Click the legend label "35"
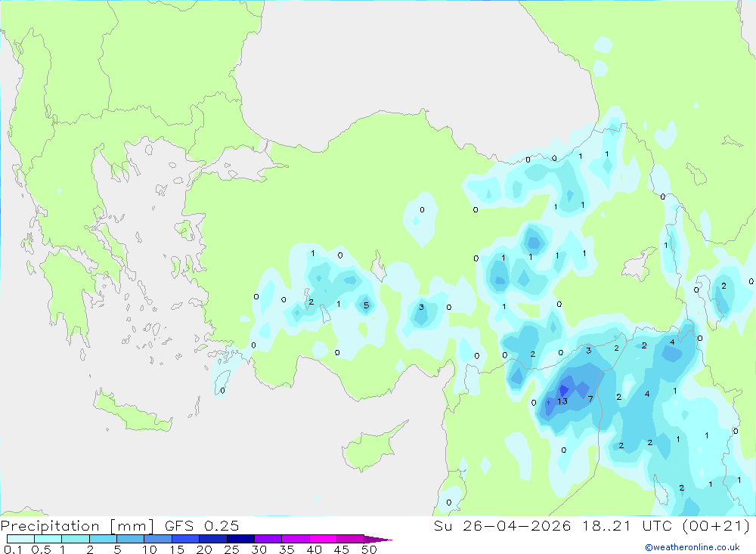The height and width of the screenshot is (554, 756). point(287,549)
